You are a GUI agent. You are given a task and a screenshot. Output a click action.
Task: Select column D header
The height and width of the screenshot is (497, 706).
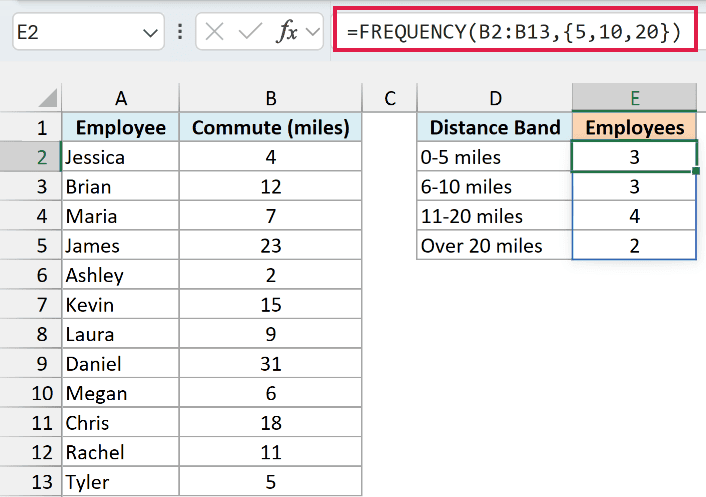click(495, 98)
